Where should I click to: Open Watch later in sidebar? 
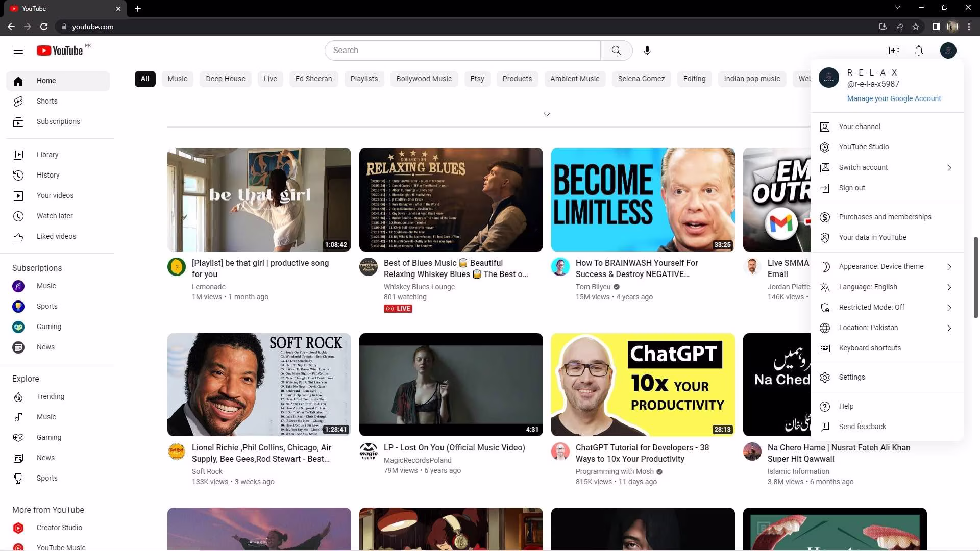(x=55, y=216)
